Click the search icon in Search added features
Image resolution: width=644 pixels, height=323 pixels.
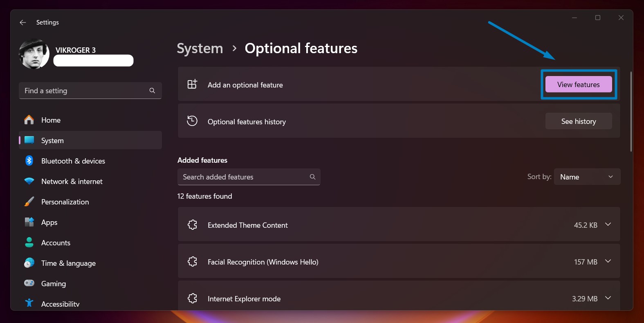[312, 177]
